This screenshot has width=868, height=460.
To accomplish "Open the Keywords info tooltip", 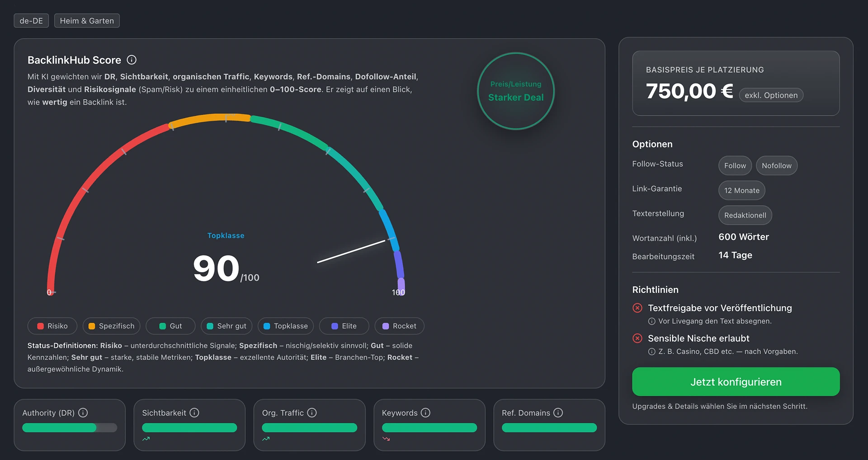I will coord(425,413).
